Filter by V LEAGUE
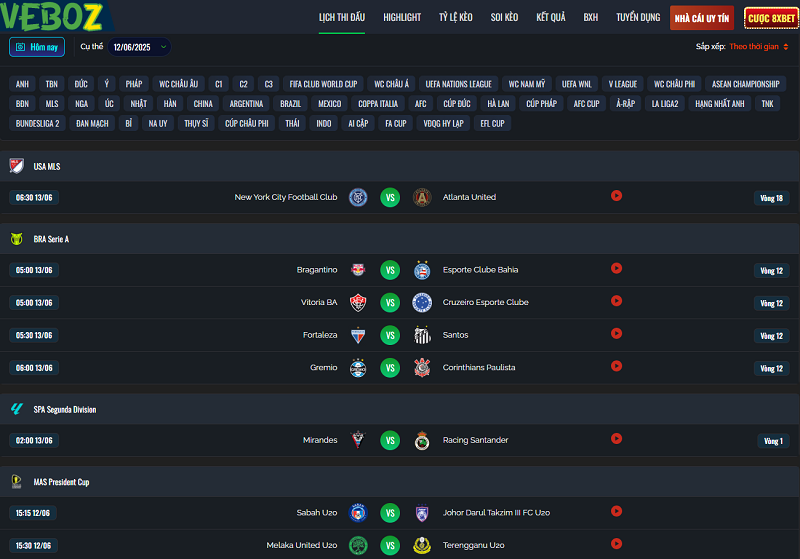 [x=622, y=84]
